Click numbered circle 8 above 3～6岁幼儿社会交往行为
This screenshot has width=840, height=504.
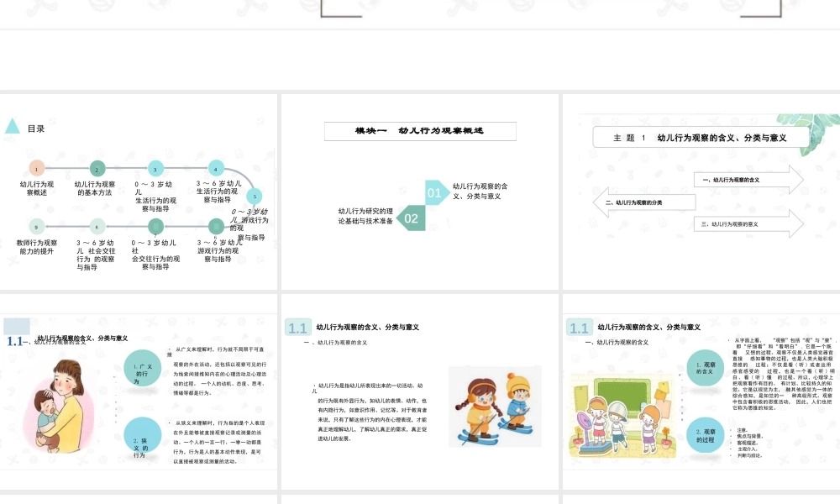click(x=97, y=227)
